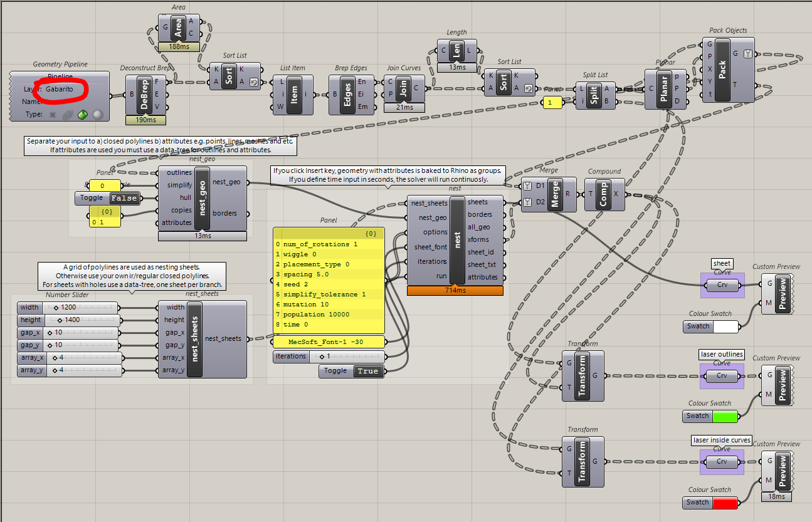
Task: Select the DeBrep component
Action: [x=145, y=95]
